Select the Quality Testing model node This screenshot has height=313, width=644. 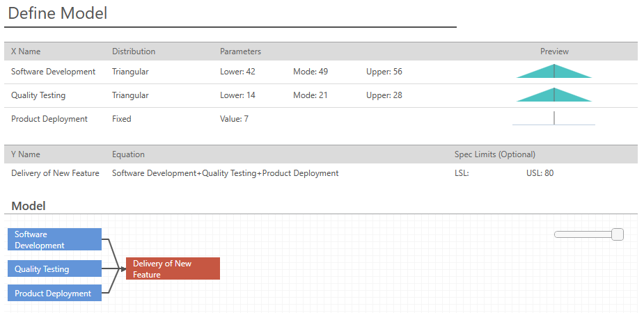point(54,269)
